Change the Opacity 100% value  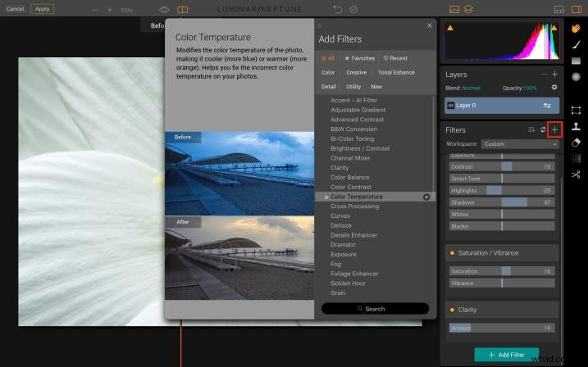coord(530,88)
